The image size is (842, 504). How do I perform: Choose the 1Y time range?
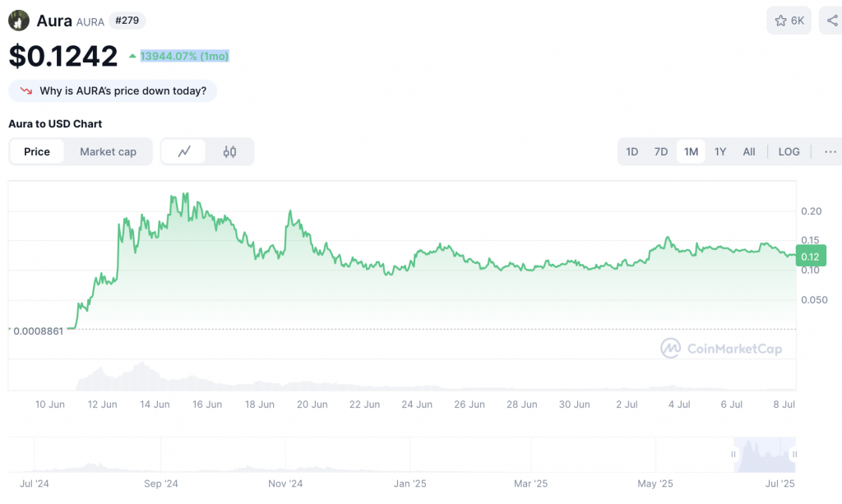(720, 152)
